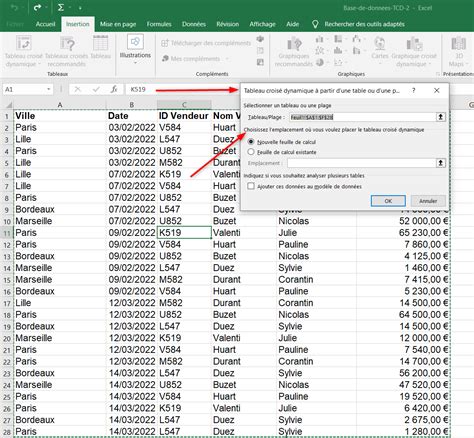The image size is (474, 438).
Task: Insert a hierarchy chart icon
Action: click(x=338, y=39)
